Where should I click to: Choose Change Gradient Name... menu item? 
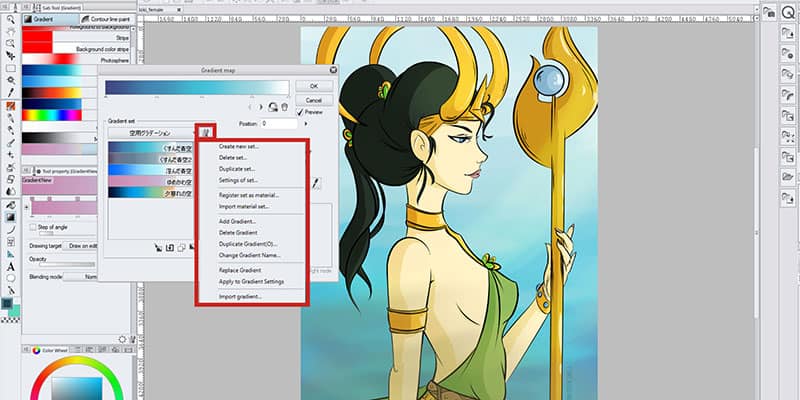[249, 255]
